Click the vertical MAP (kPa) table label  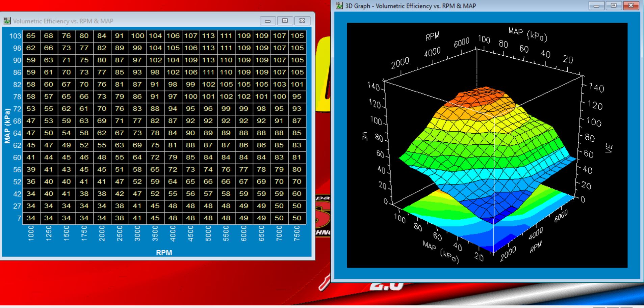(7, 126)
